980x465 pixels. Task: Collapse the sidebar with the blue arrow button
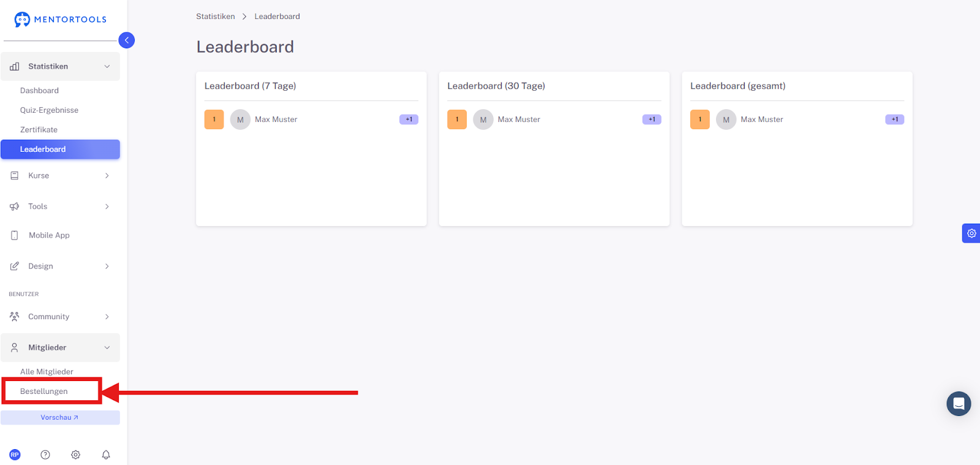pyautogui.click(x=127, y=40)
